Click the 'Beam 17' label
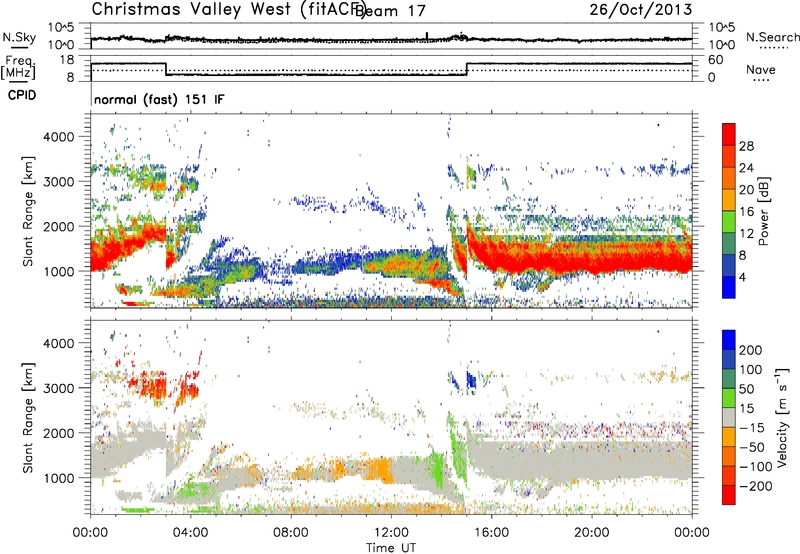This screenshot has height=554, width=800. point(390,11)
